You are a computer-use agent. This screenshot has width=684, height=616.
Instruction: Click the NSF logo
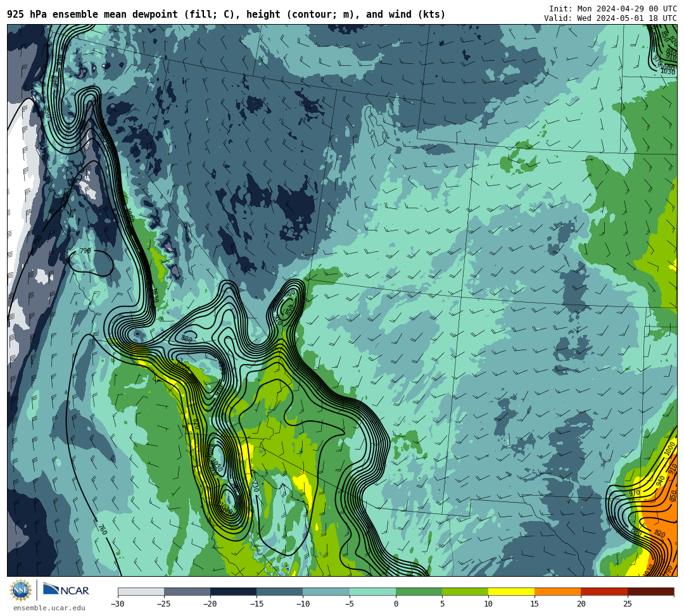tap(20, 590)
